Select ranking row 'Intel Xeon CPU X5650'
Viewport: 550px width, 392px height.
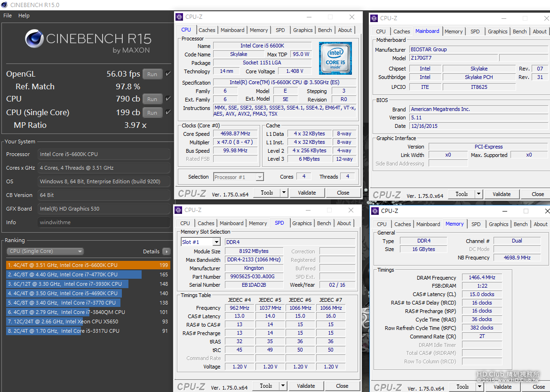(88, 321)
